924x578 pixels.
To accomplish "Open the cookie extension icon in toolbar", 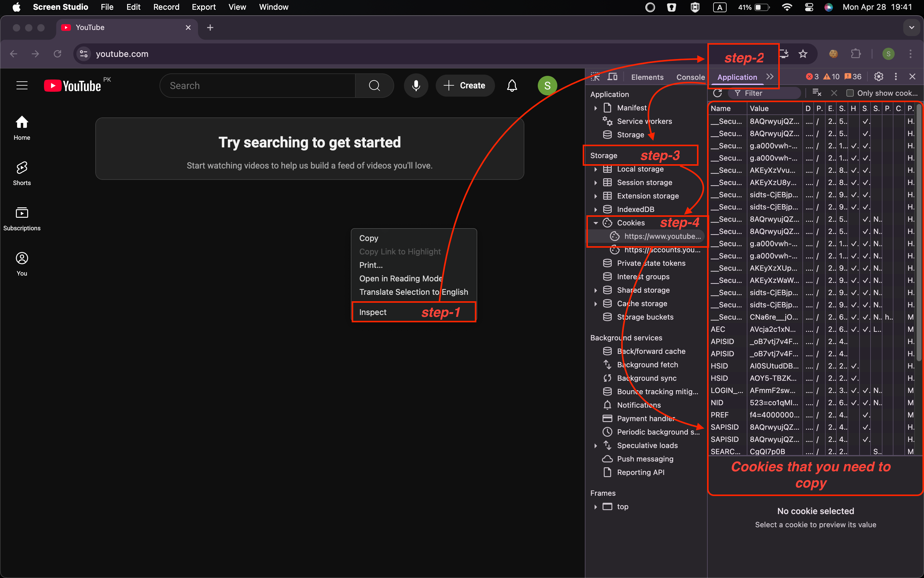I will click(834, 54).
